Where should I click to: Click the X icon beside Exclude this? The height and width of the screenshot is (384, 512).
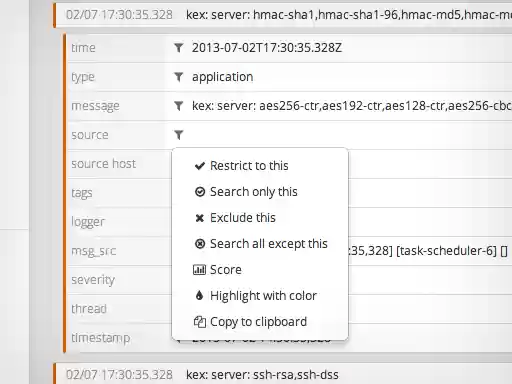(x=200, y=218)
